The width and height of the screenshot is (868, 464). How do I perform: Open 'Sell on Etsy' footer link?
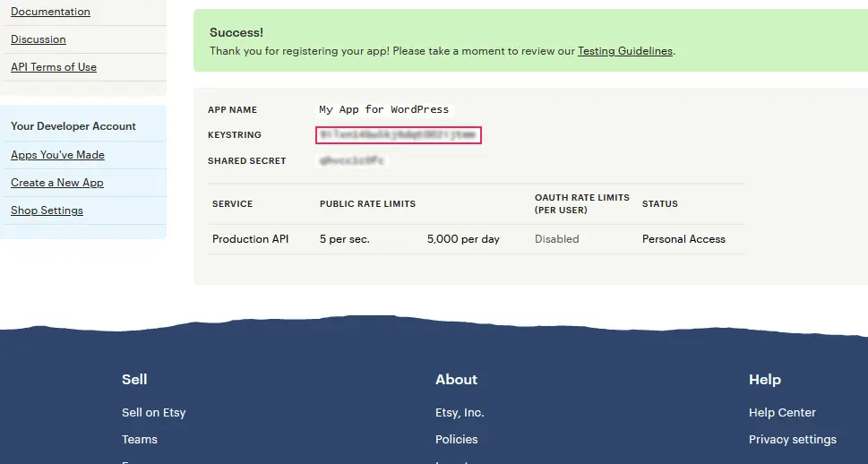tap(154, 413)
